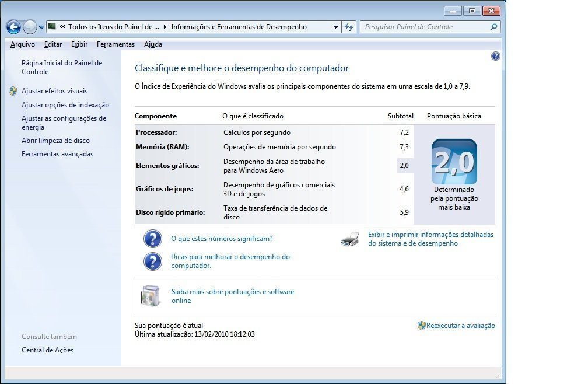The height and width of the screenshot is (384, 588).
Task: Open Central de Ações link
Action: pos(48,350)
